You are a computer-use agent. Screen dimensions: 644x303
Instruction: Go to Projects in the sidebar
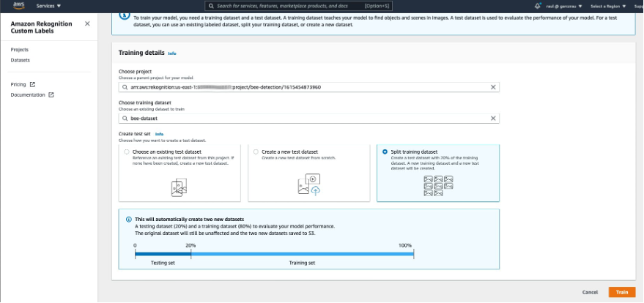point(19,50)
